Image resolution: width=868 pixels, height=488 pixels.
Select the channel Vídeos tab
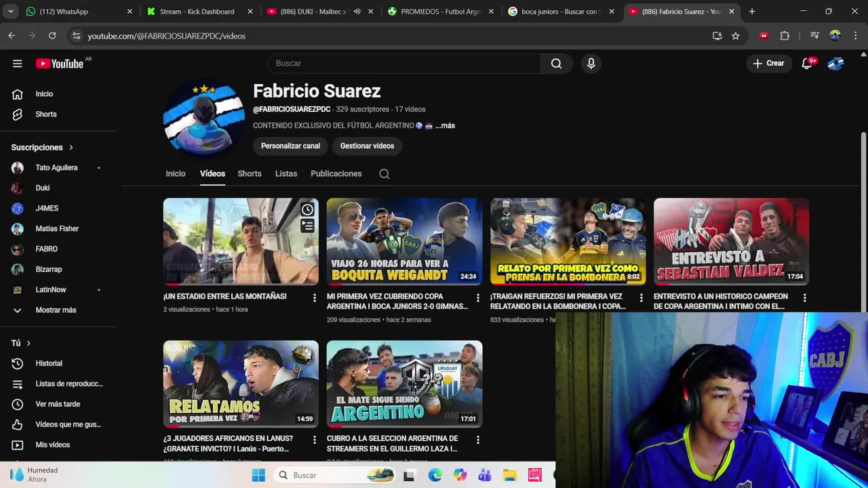[212, 174]
